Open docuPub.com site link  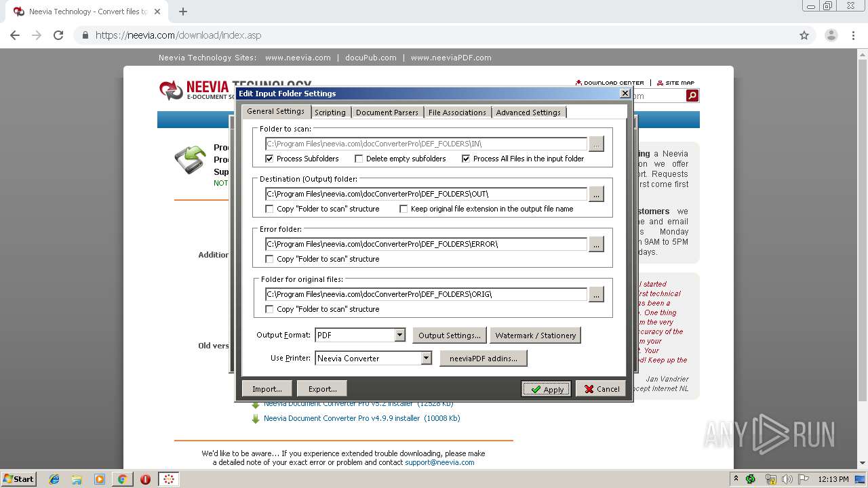[371, 58]
